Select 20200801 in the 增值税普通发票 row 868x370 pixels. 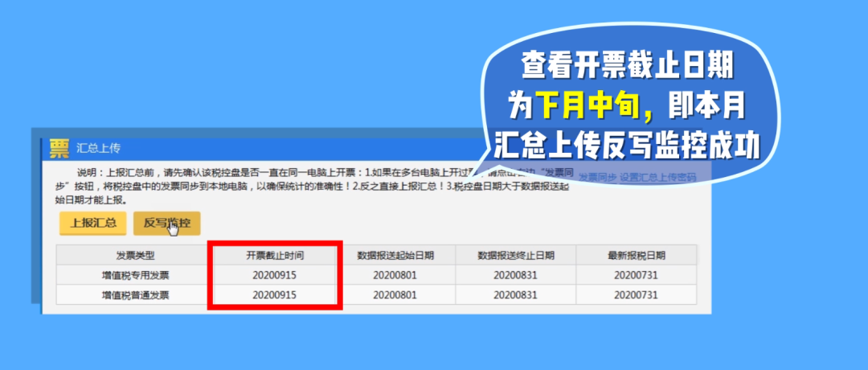click(395, 295)
